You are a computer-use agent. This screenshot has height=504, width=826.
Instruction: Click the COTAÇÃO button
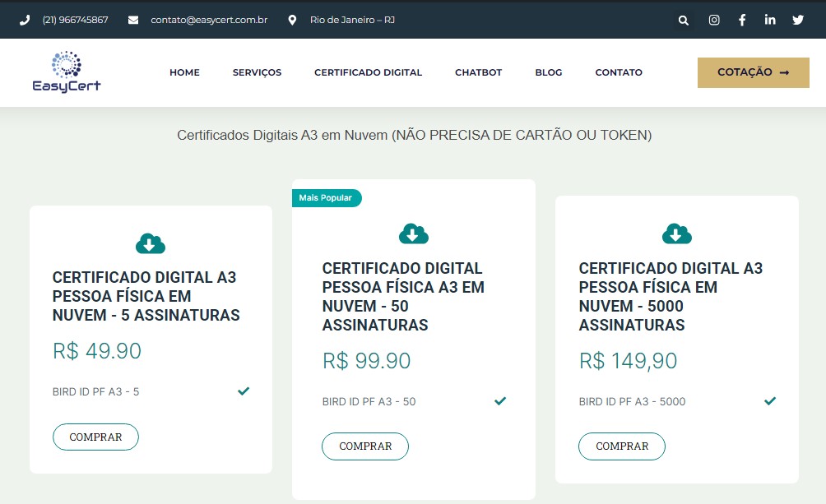[754, 72]
